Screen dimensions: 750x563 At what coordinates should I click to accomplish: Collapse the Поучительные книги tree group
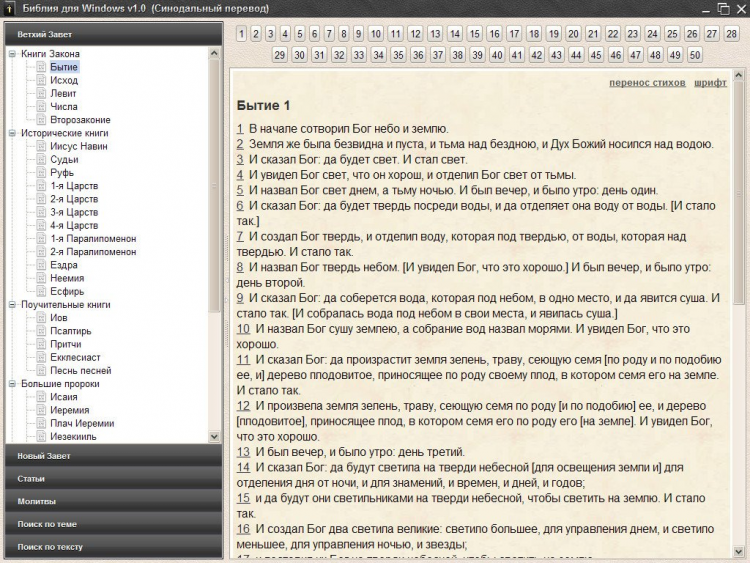point(12,304)
